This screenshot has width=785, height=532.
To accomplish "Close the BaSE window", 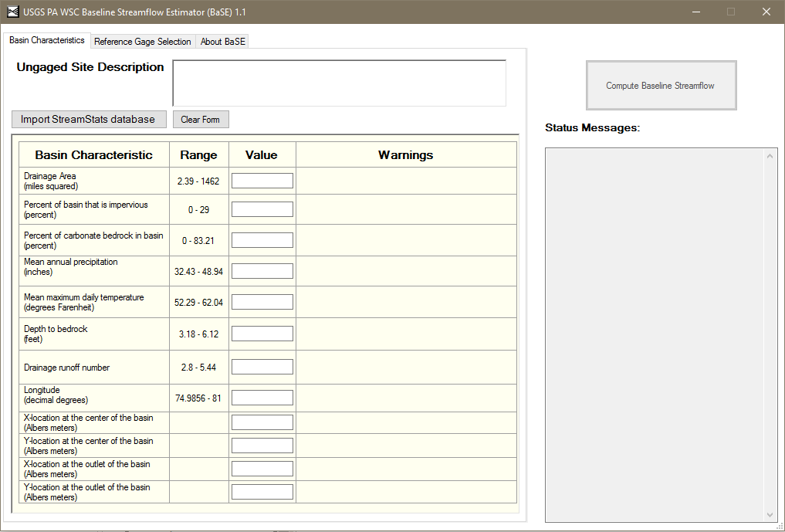I will [x=766, y=12].
